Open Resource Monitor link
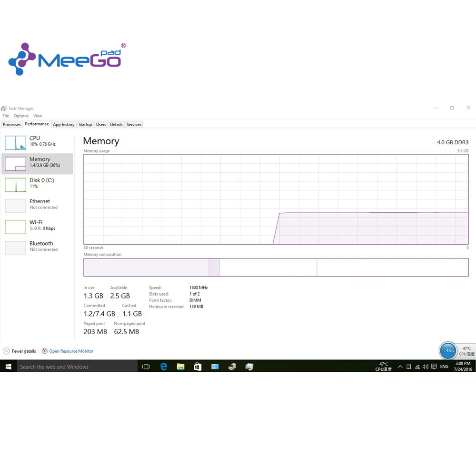Image resolution: width=476 pixels, height=476 pixels. point(71,351)
